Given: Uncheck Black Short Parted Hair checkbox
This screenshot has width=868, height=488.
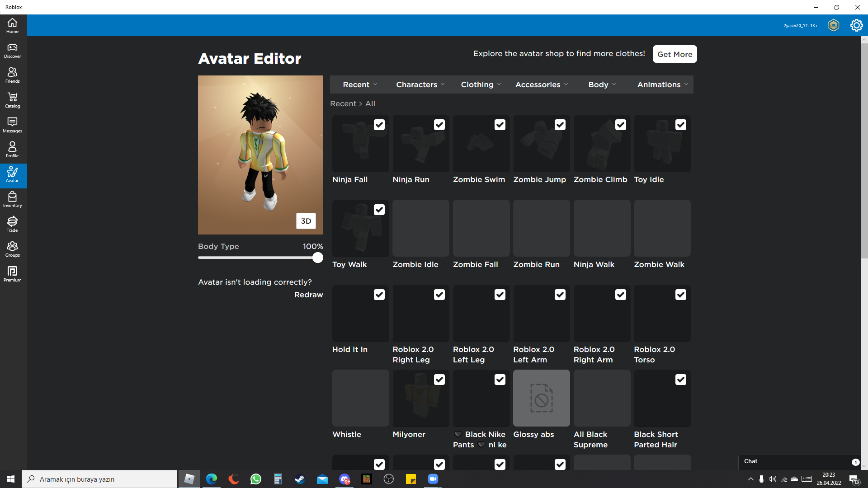Looking at the screenshot, I should point(681,380).
